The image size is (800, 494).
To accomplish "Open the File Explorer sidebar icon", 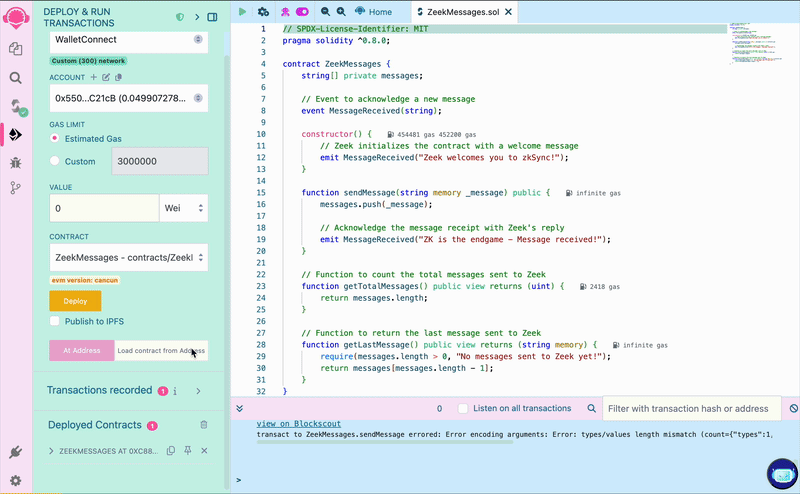I will (16, 48).
